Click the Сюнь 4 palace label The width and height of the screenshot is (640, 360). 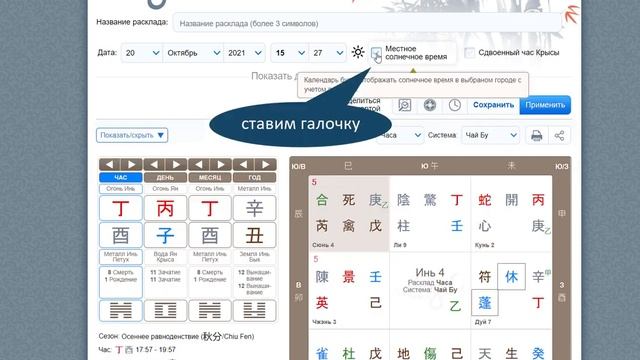[x=323, y=245]
